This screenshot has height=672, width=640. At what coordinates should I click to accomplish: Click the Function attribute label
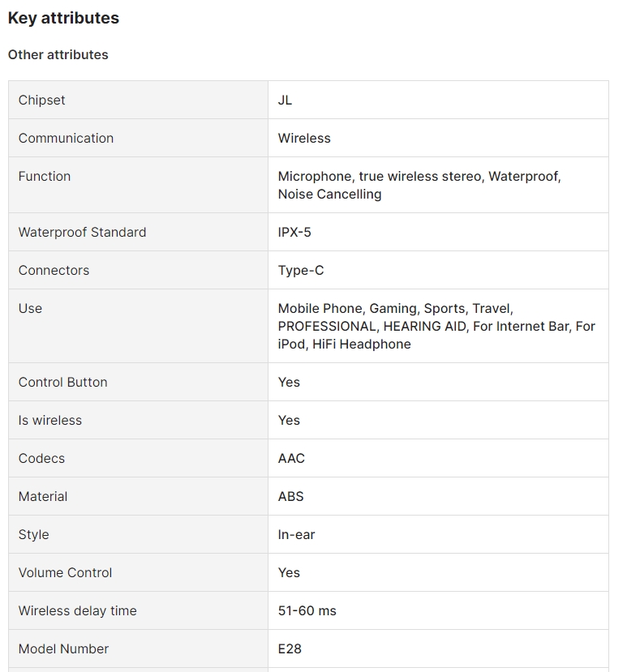(x=45, y=176)
